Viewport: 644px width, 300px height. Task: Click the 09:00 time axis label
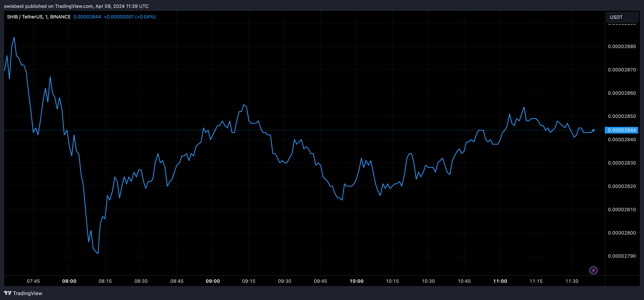coord(213,281)
